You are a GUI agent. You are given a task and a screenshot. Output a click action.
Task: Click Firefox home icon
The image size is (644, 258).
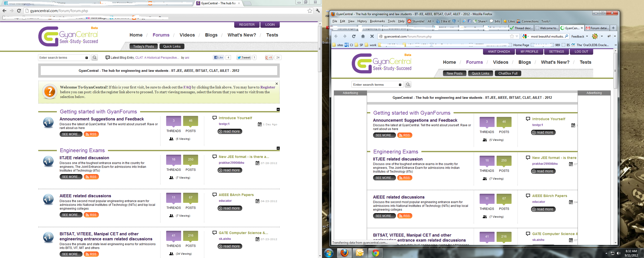(363, 36)
